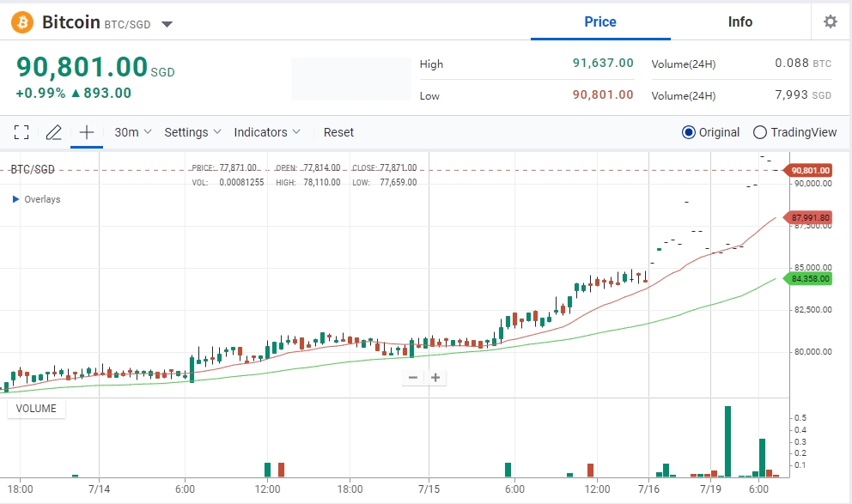The height and width of the screenshot is (504, 852).
Task: Activate the crosshair cursor tool
Action: (x=86, y=132)
